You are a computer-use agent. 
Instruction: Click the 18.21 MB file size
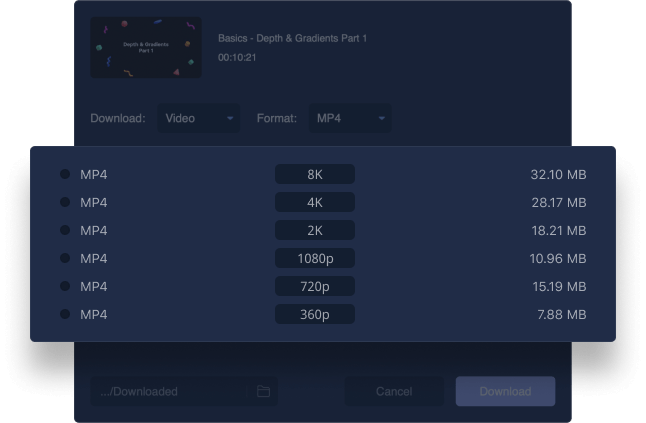(559, 231)
